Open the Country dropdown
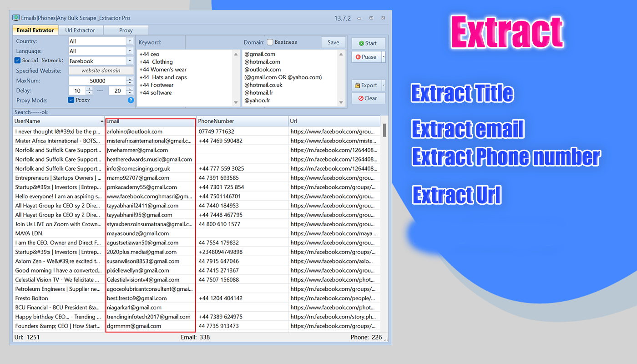This screenshot has width=637, height=364. (130, 41)
